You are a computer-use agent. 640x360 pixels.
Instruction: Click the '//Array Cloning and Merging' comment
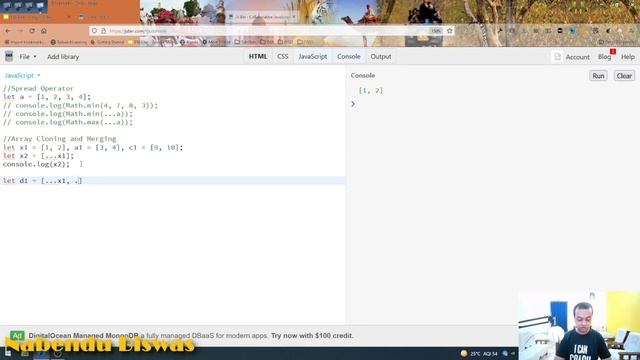click(x=60, y=139)
